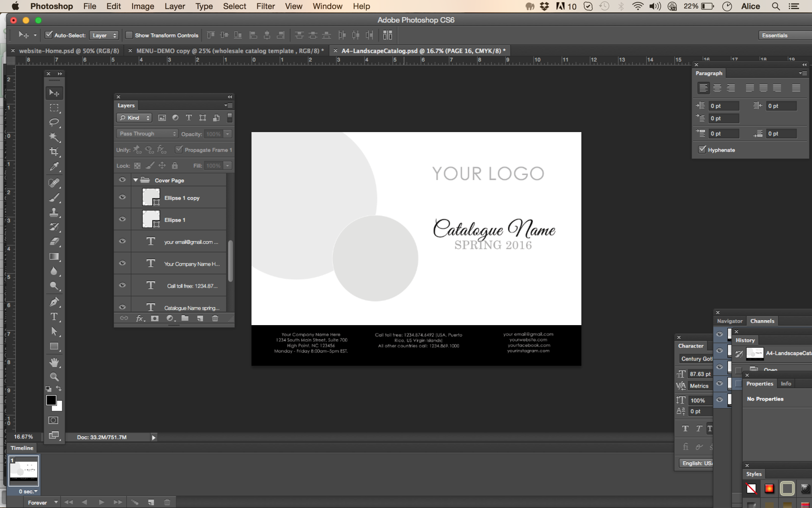This screenshot has height=508, width=812.
Task: Switch to the Navigator tab
Action: 730,321
